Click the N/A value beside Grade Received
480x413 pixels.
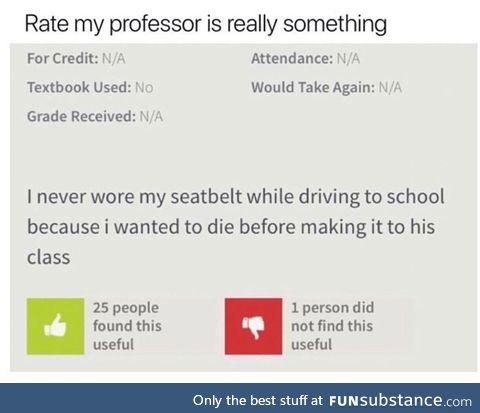coord(151,117)
